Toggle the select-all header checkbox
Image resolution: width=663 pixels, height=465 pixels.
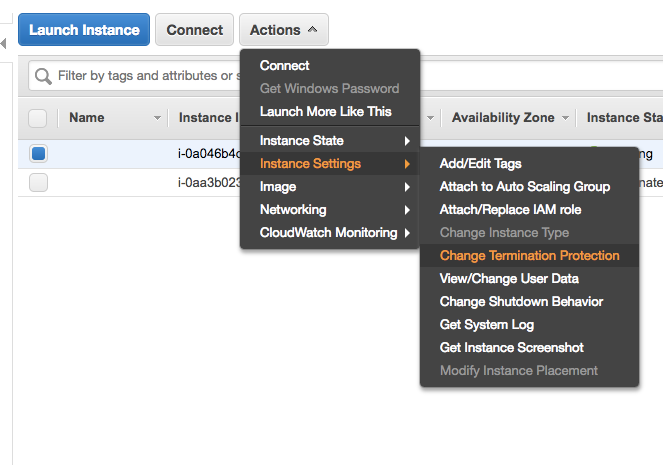click(x=38, y=118)
